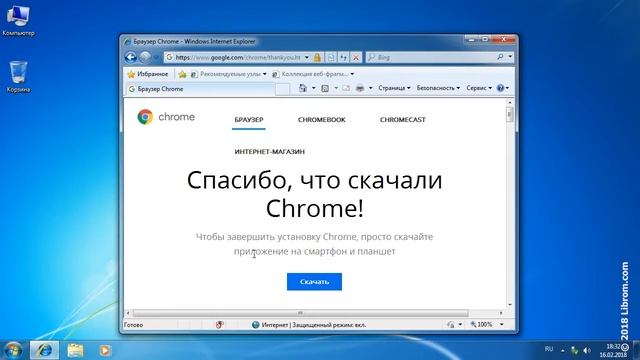This screenshot has width=640, height=360.
Task: Click the network tray icon
Action: pyautogui.click(x=575, y=350)
